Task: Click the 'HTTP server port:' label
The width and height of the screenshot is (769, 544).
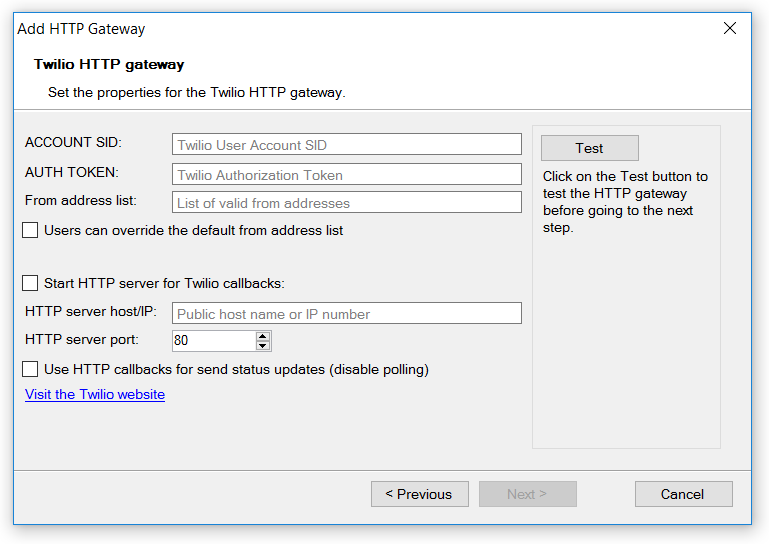Action: pos(82,339)
